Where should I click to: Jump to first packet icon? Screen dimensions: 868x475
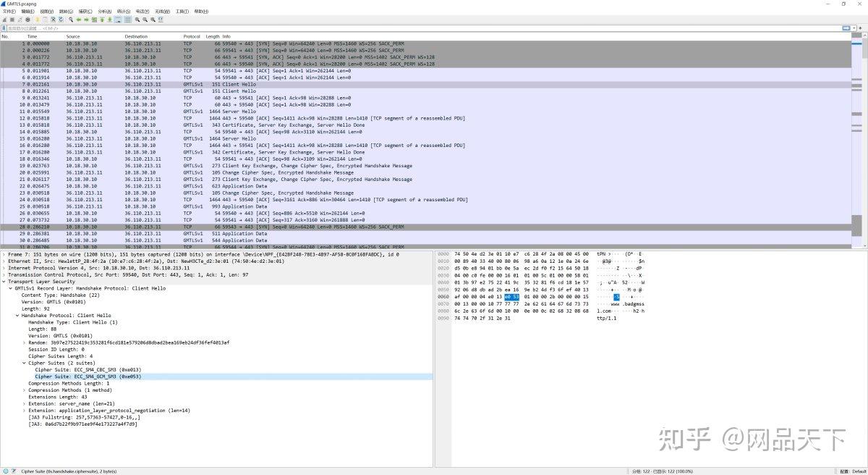tap(102, 20)
